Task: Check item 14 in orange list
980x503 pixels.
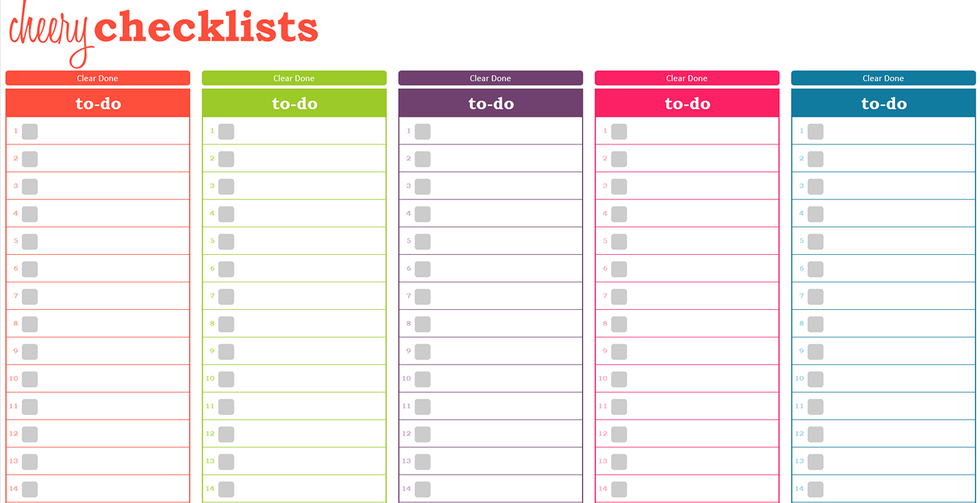Action: coord(30,489)
